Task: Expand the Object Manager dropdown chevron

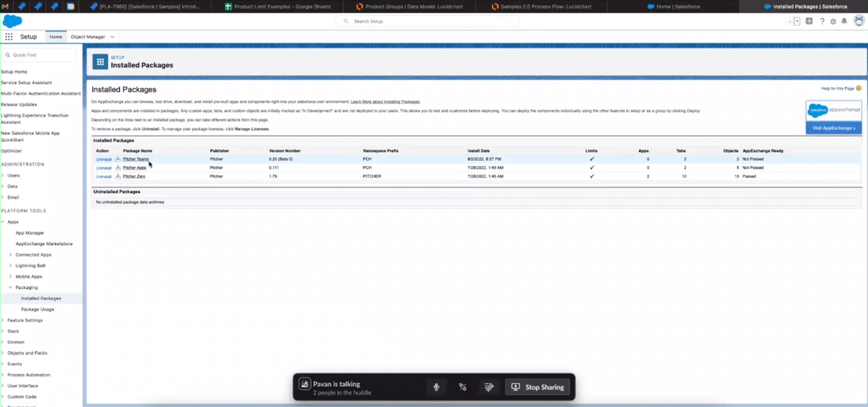Action: [112, 37]
